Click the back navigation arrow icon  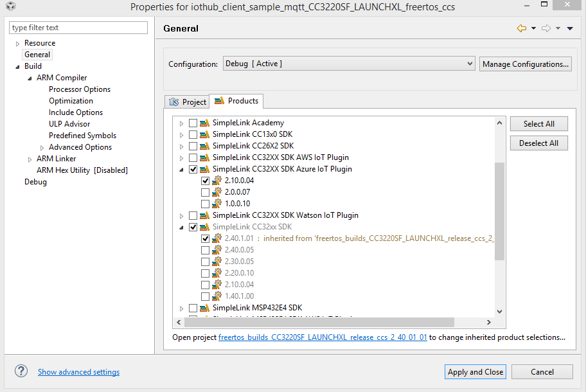click(522, 28)
